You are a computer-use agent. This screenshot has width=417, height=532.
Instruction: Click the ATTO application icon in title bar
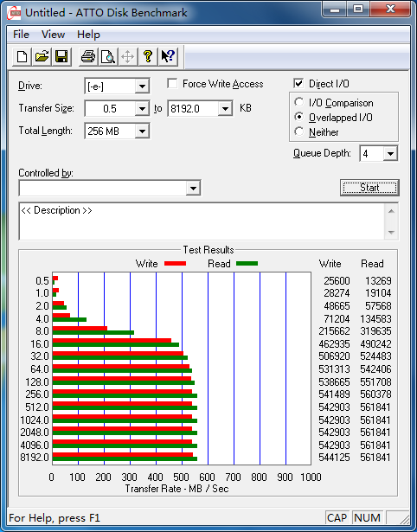point(14,13)
